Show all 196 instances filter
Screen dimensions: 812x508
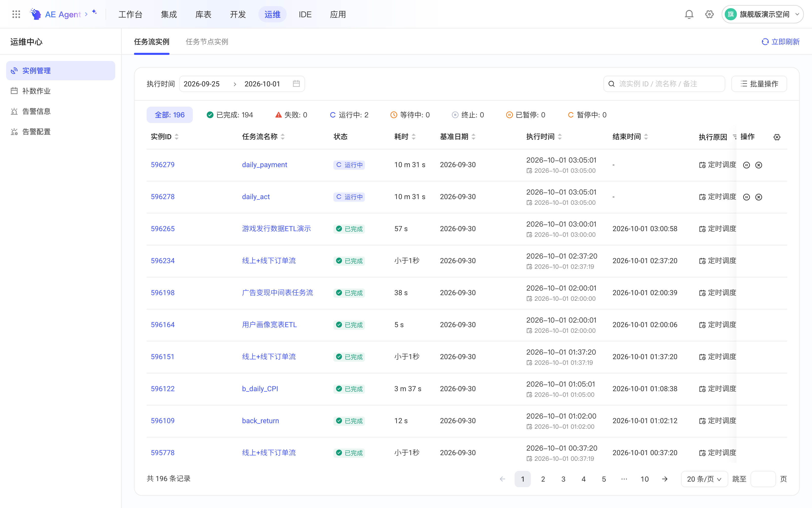(170, 115)
